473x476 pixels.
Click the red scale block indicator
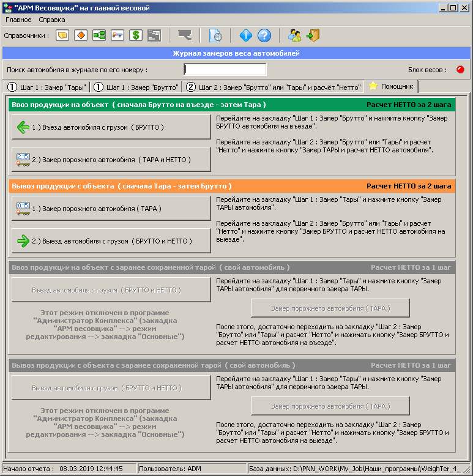coord(460,70)
